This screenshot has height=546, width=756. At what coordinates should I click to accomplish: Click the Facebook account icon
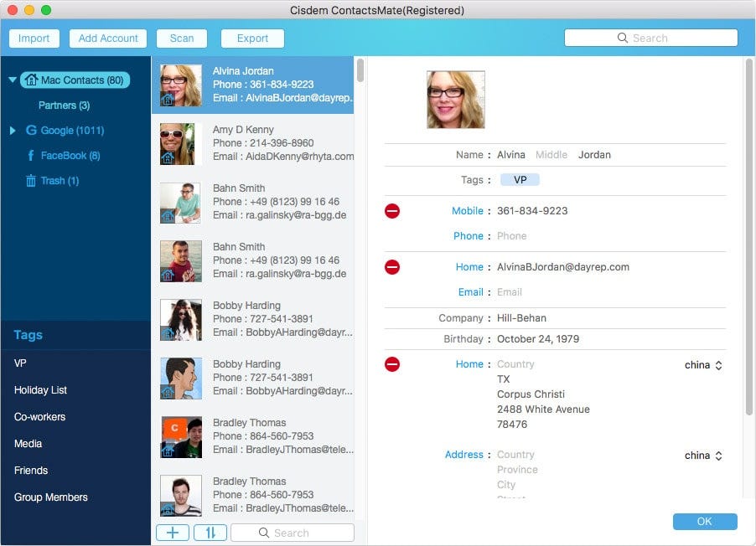[31, 155]
